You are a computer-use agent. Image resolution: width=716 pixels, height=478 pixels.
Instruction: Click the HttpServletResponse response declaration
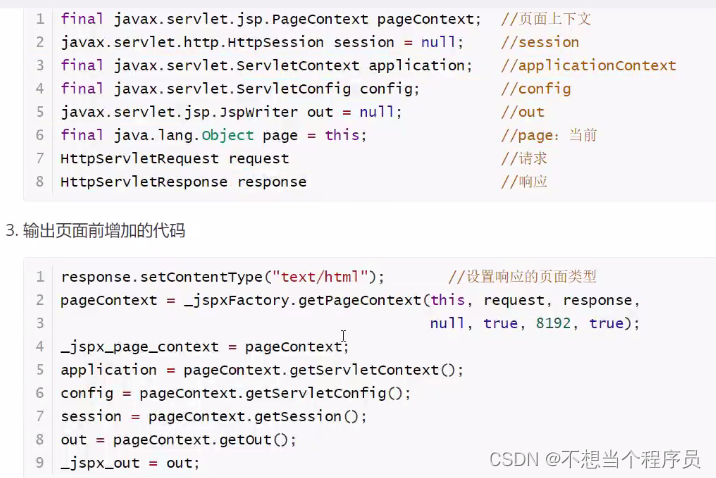tap(183, 182)
